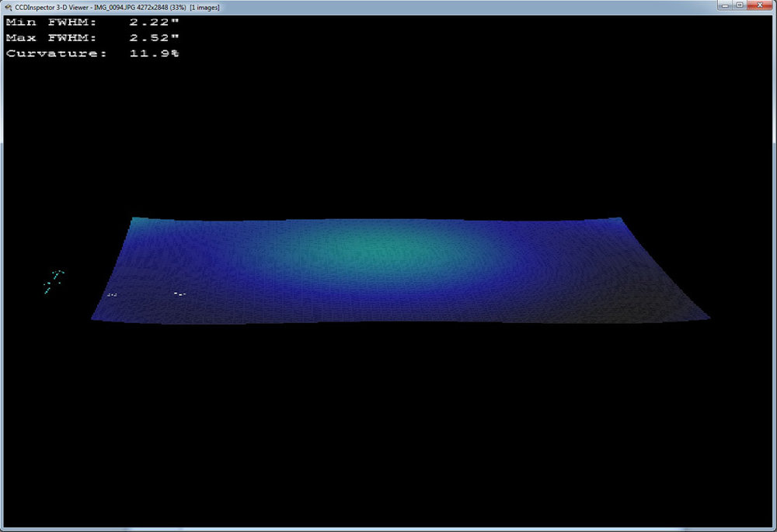Minimize the CCDInspector 3-D Viewer window
Screen dimensions: 777x532
(x=725, y=5)
